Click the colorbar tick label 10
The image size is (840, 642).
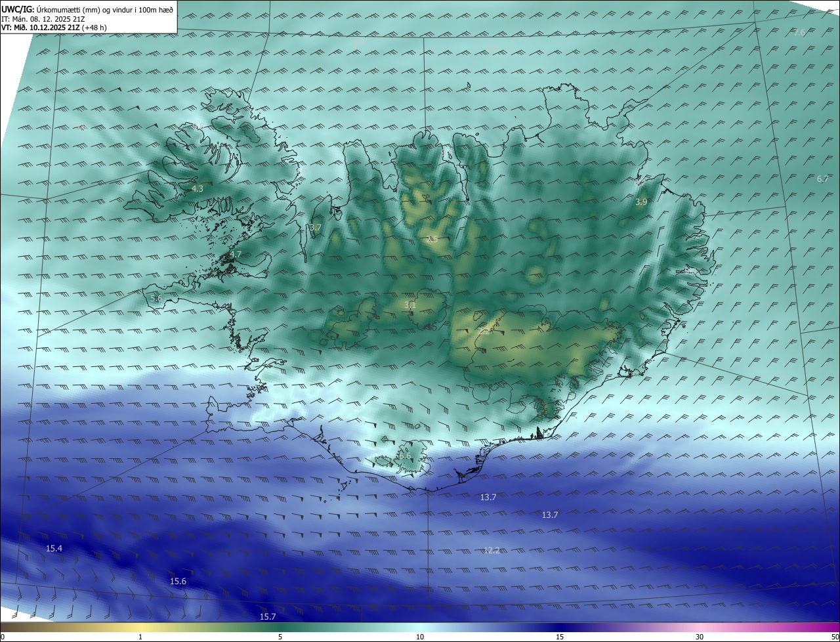[x=420, y=637]
